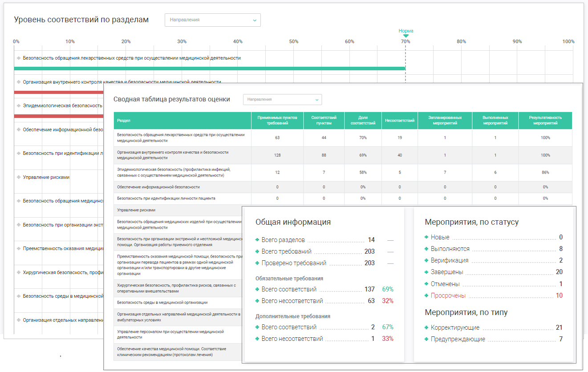Sort by Несоответствий column header
Screen dimensions: 588x372
tap(400, 121)
